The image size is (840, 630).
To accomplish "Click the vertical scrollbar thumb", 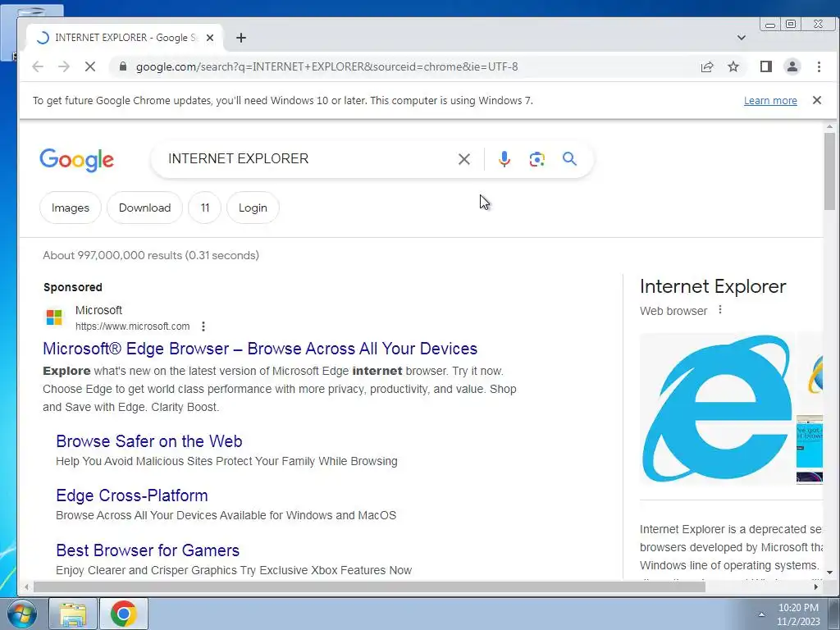I will pyautogui.click(x=829, y=171).
